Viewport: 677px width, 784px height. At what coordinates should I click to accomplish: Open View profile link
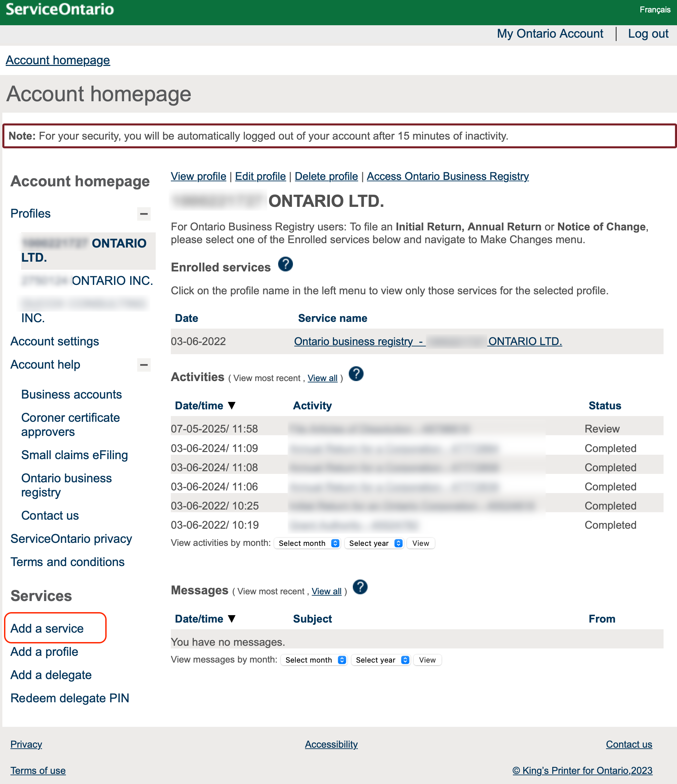pos(198,176)
